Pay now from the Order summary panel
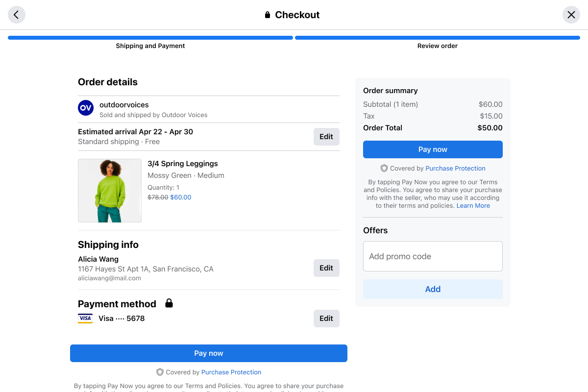The height and width of the screenshot is (392, 588). pos(433,149)
